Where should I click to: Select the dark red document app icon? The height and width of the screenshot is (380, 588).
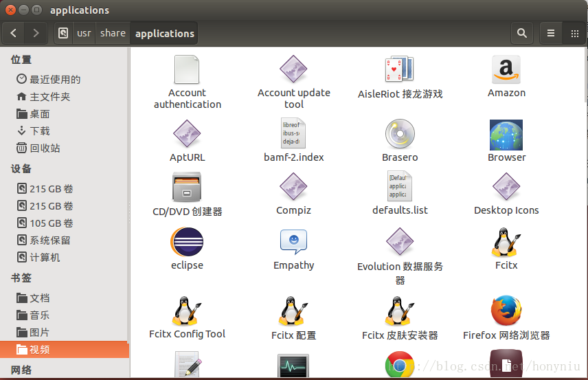click(x=506, y=364)
